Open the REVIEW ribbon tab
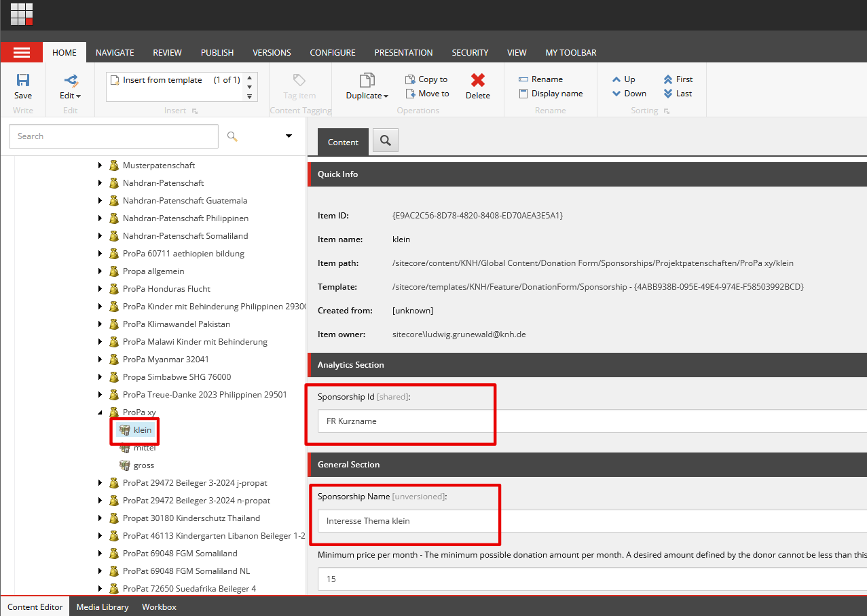Screen dimensions: 867x616 pos(167,52)
